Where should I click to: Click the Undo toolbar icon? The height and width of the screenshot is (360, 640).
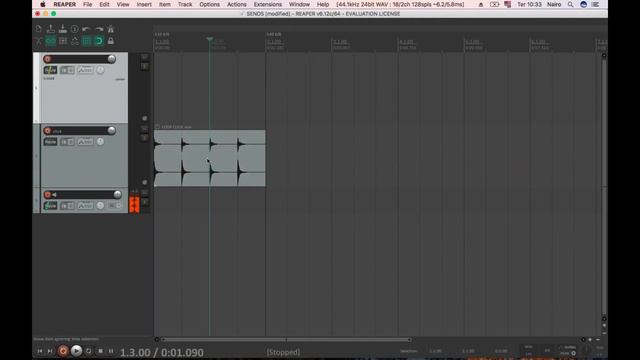tap(87, 29)
